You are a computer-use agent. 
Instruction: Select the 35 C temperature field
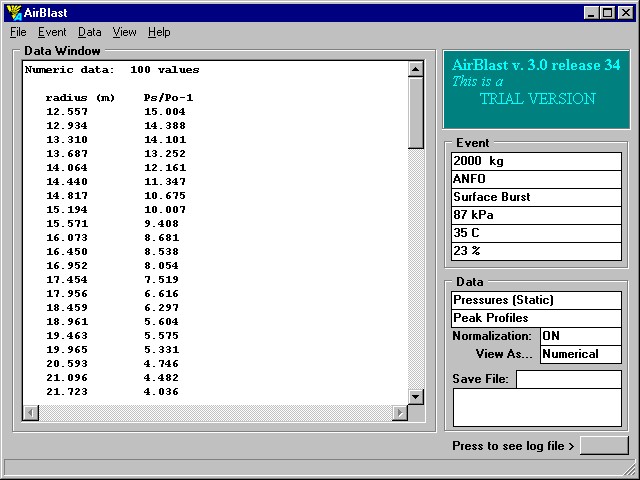536,233
